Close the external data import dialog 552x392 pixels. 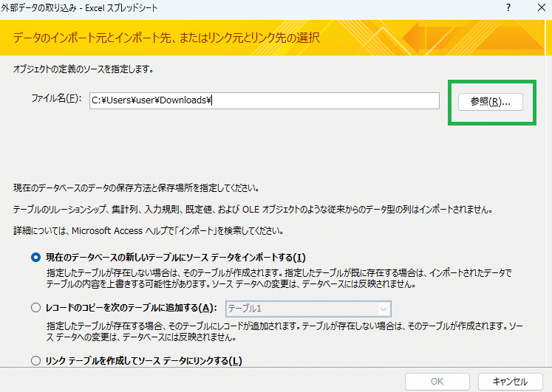(542, 7)
